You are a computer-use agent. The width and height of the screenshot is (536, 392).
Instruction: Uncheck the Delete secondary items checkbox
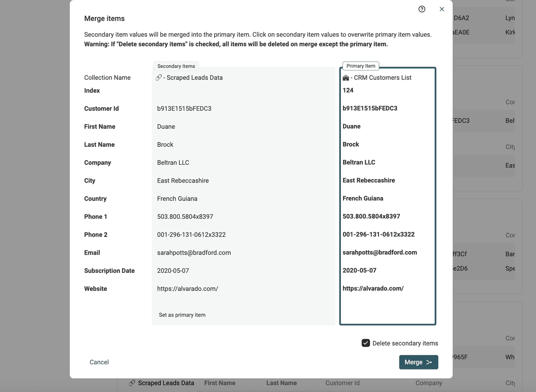366,343
